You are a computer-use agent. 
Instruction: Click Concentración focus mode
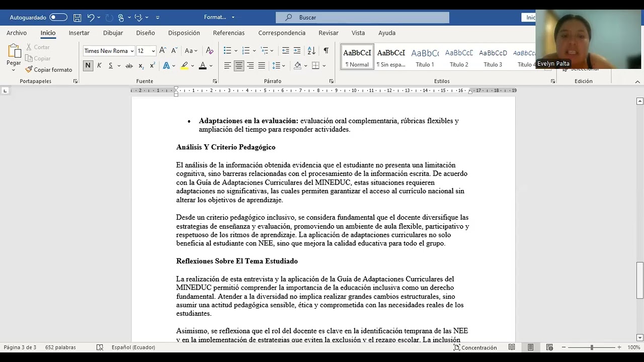click(x=474, y=347)
